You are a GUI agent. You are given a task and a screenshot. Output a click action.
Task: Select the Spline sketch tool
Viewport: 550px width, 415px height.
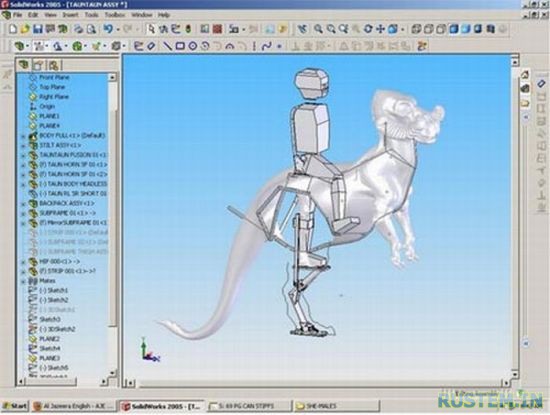click(267, 46)
